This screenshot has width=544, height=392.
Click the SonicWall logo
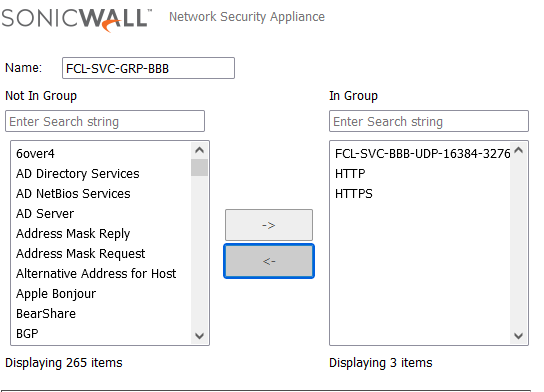(77, 19)
